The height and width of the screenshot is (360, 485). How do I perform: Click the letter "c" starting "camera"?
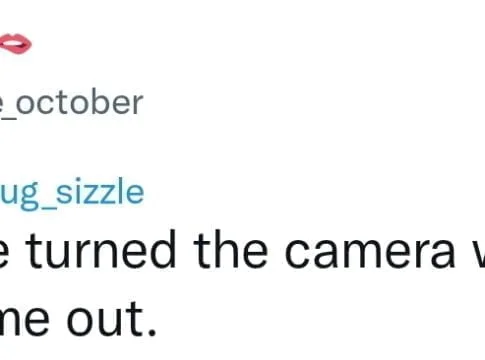[x=298, y=253]
